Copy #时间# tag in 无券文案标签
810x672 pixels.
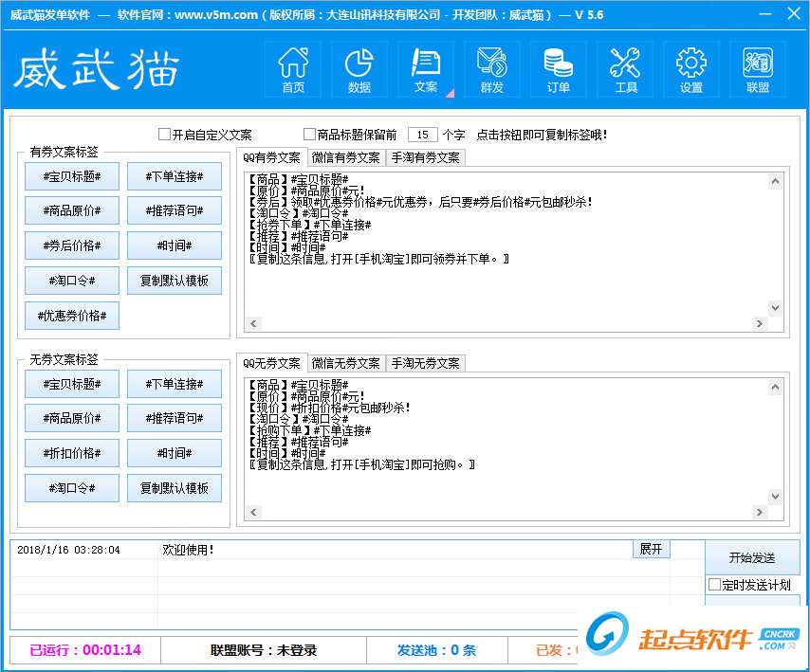[x=175, y=453]
